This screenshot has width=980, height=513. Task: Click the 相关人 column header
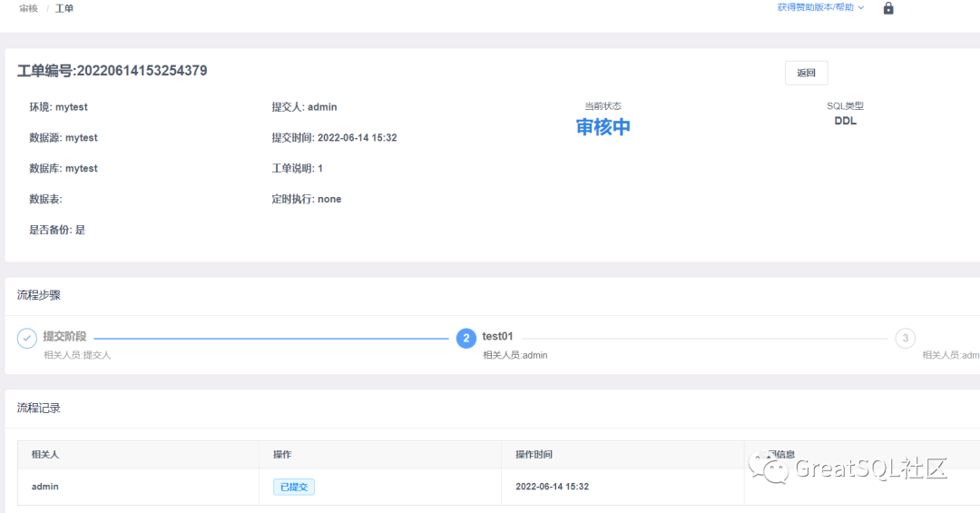click(x=45, y=454)
